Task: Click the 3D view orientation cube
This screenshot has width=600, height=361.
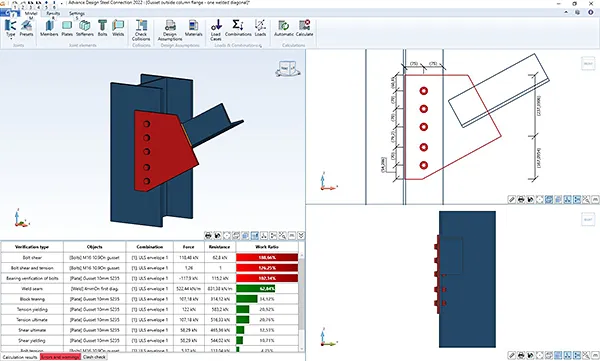Action: pyautogui.click(x=287, y=69)
